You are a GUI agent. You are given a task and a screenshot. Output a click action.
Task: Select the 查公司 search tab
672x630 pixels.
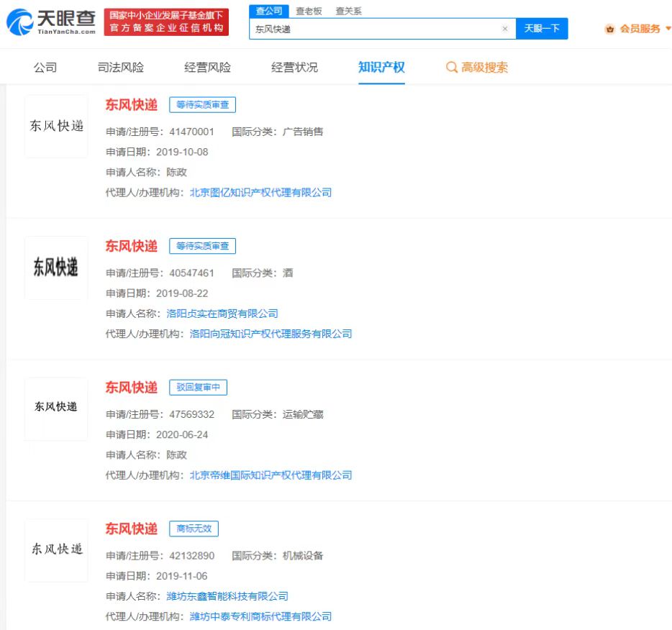pos(268,11)
